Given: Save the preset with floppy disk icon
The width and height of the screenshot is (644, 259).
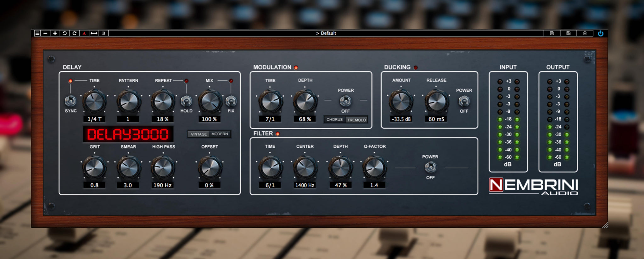Looking at the screenshot, I should click(x=552, y=33).
